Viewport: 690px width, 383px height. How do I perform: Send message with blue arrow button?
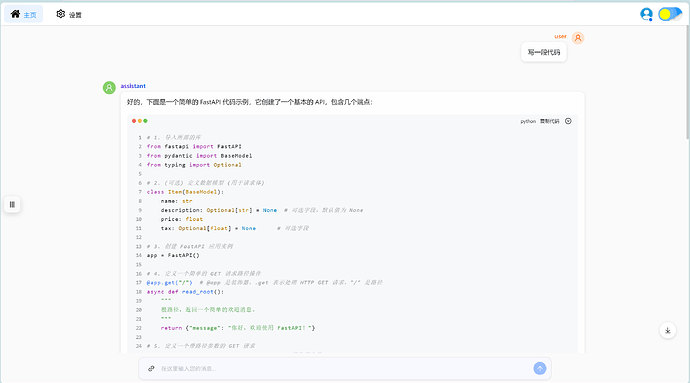pos(540,368)
